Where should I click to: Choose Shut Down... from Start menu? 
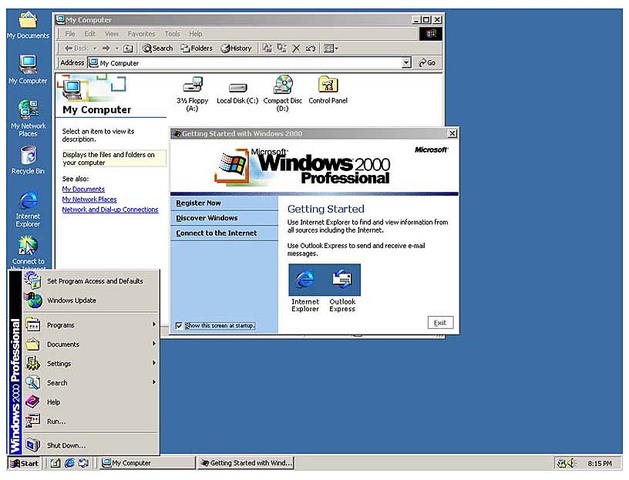pos(91,445)
